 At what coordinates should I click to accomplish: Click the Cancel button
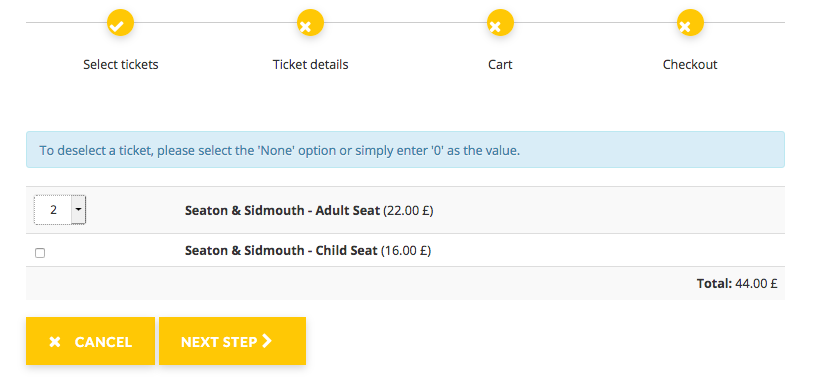90,341
